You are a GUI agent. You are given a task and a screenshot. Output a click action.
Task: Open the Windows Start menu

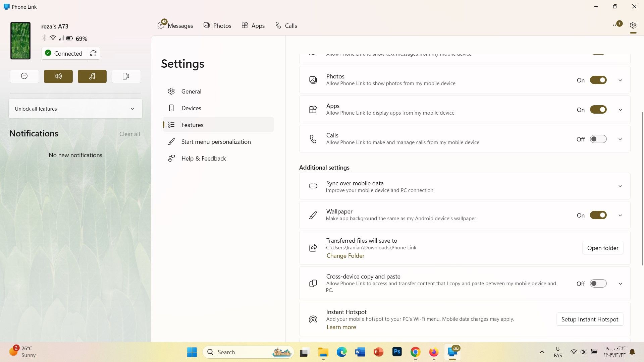pos(192,352)
